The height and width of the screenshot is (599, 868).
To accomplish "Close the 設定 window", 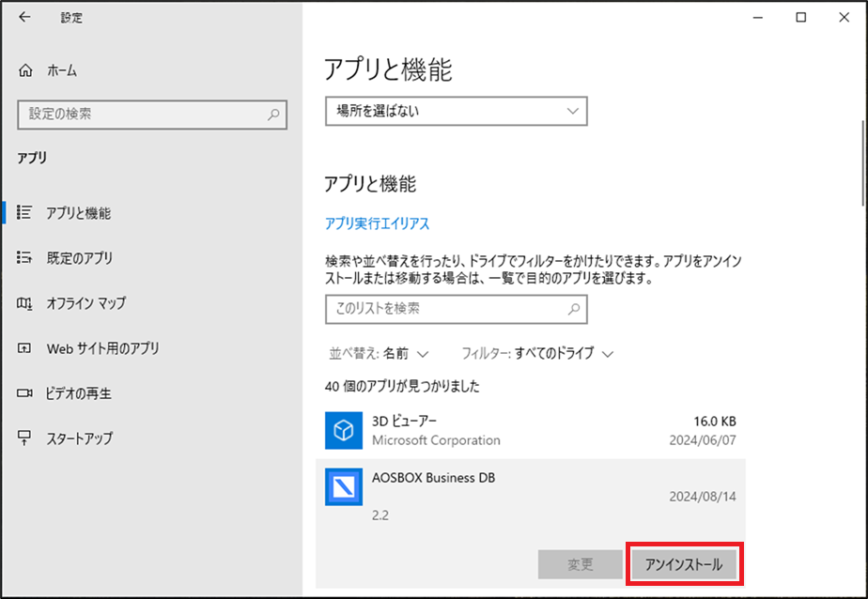I will coord(845,18).
